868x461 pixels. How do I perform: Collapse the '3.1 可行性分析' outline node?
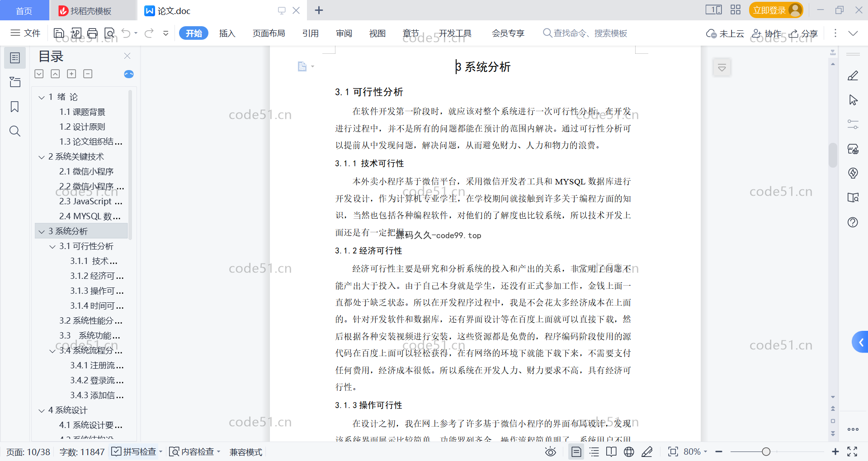(52, 246)
